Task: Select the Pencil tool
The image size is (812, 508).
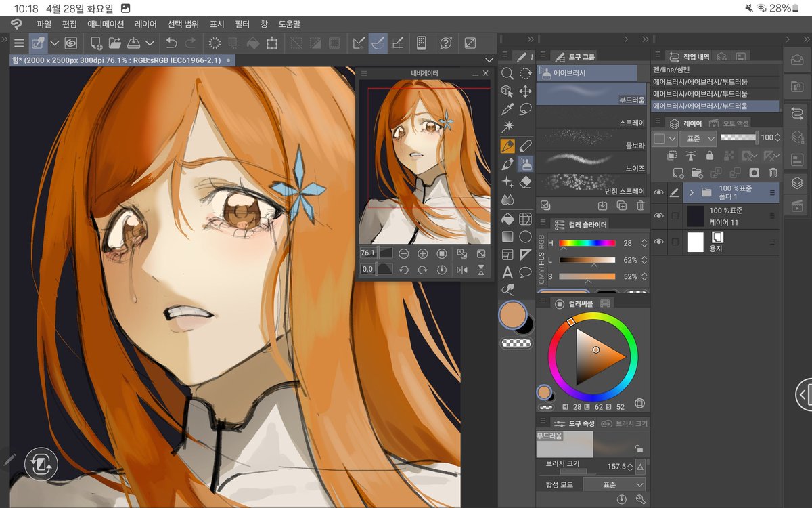Action: (525, 146)
